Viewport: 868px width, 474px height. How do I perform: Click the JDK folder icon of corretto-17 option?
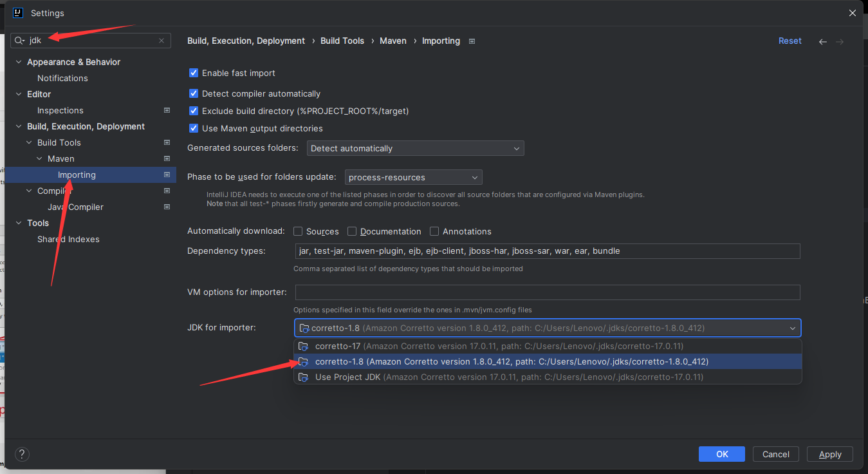(304, 346)
